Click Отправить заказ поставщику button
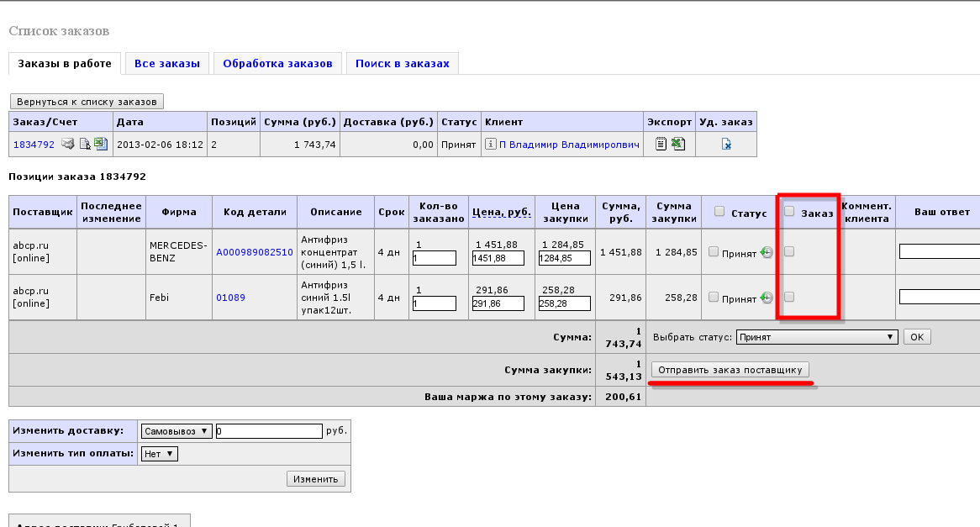 (x=730, y=370)
